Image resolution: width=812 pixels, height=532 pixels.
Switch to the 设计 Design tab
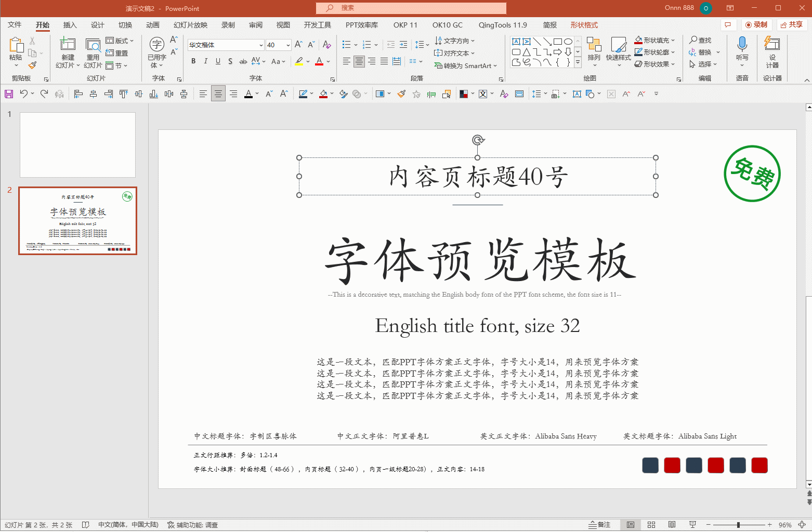click(x=97, y=25)
